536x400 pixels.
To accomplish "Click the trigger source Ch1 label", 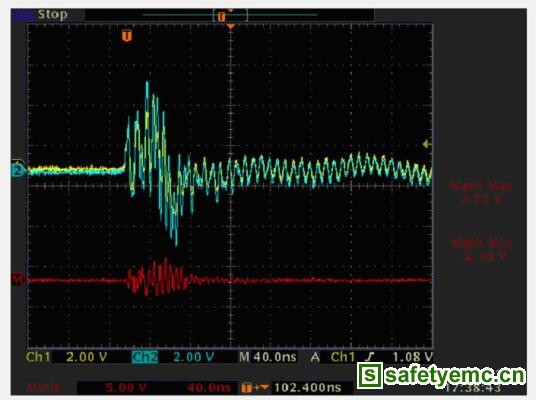I will coord(343,357).
